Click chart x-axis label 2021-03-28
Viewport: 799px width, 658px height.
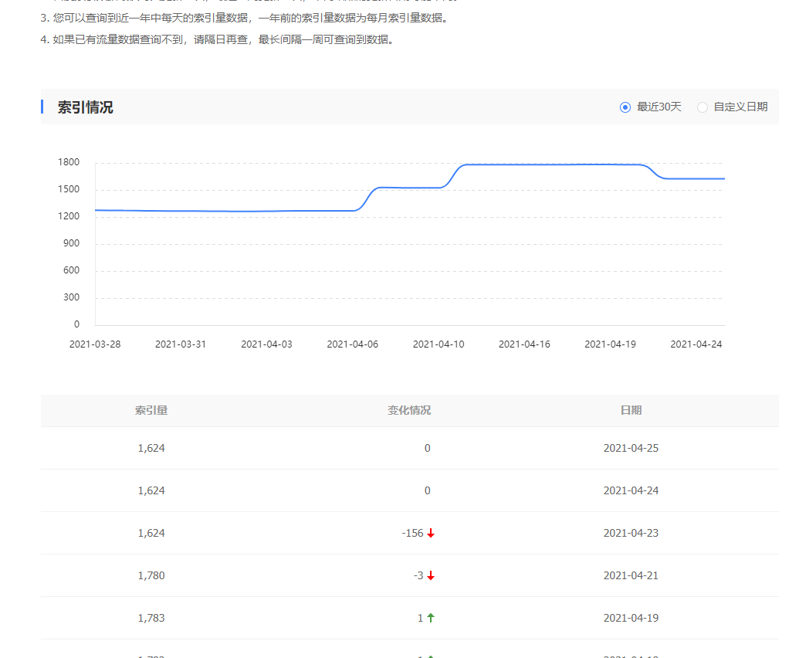(x=95, y=344)
